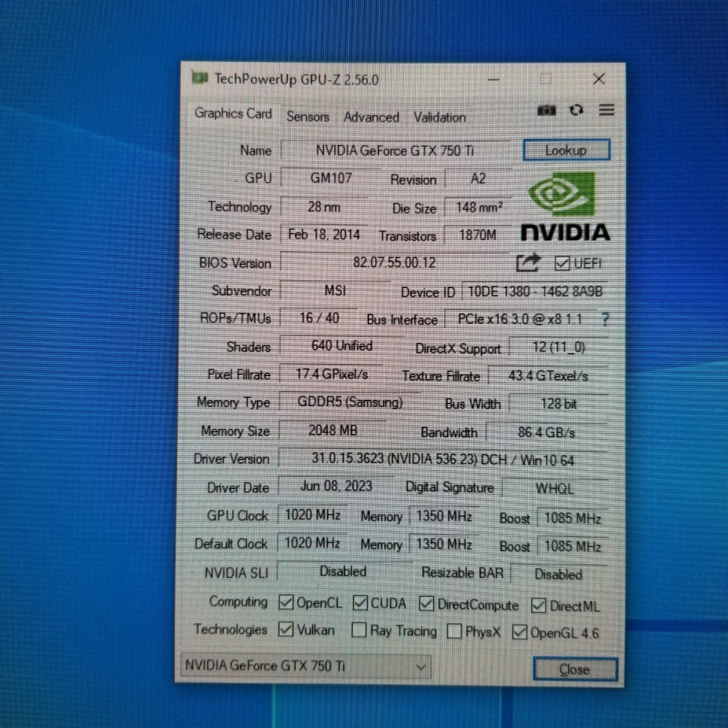Click the BIOS Version 82.07.55.00.12
Viewport: 728px width, 728px height.
pos(394,263)
